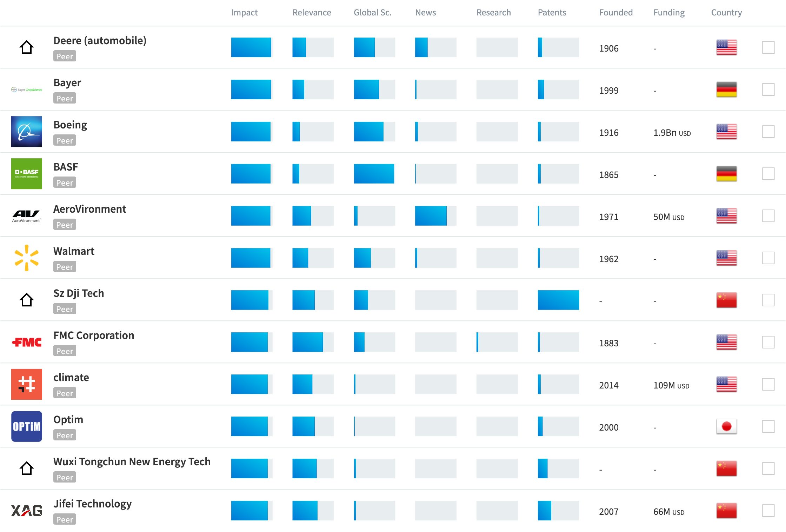786x532 pixels.
Task: Click the AeroVironment logo
Action: pos(27,216)
